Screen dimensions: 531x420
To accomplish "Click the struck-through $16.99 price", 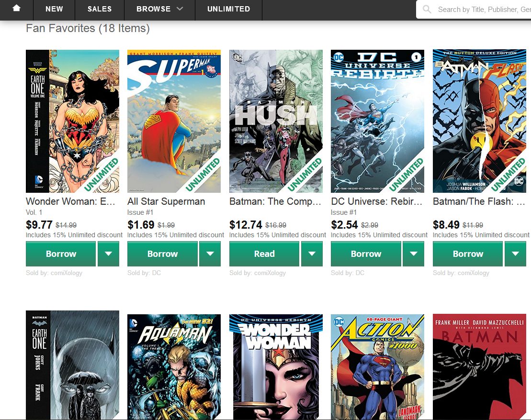I will coord(276,225).
